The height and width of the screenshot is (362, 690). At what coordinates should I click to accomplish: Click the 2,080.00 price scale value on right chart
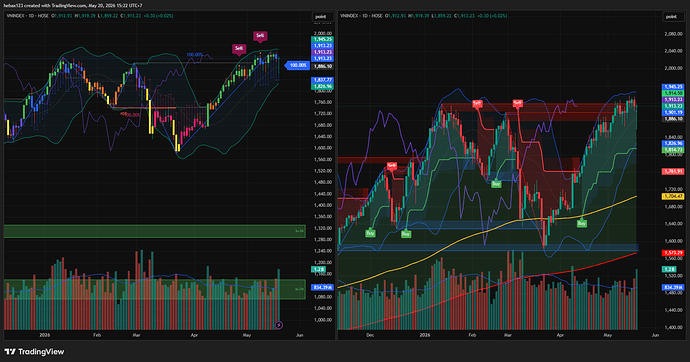coord(673,34)
